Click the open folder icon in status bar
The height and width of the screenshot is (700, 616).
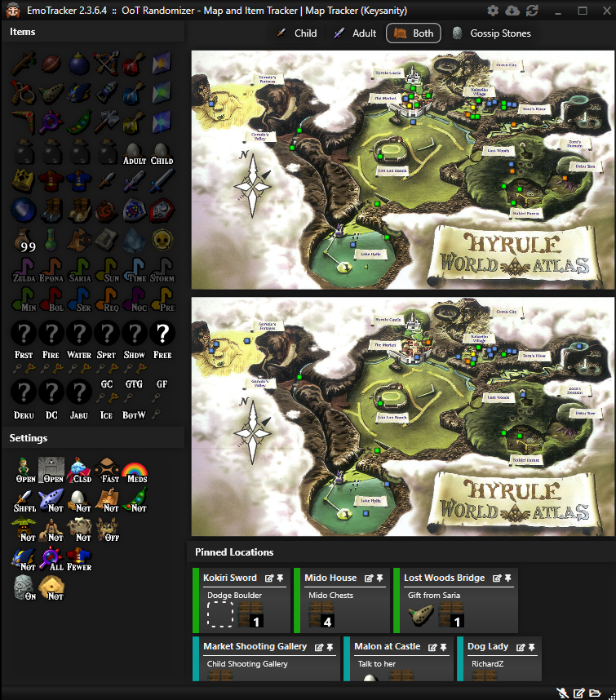point(596,693)
